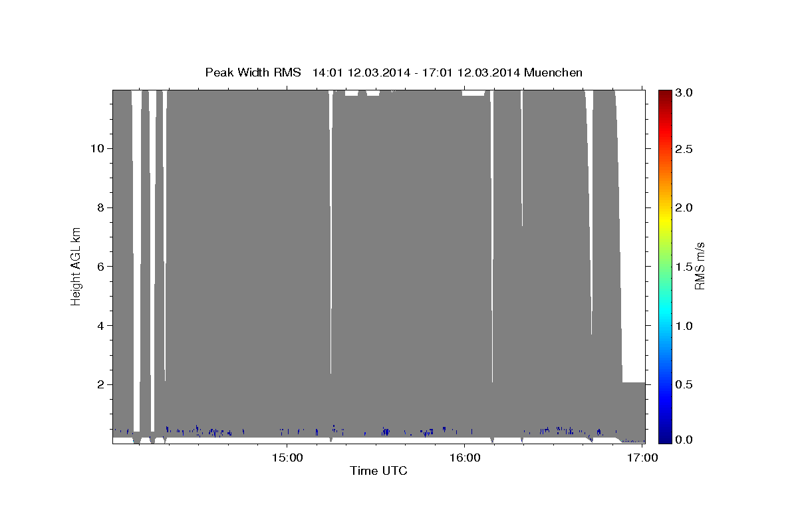Image resolution: width=798 pixels, height=532 pixels.
Task: Click the colorbar value 0.0
Action: [685, 440]
